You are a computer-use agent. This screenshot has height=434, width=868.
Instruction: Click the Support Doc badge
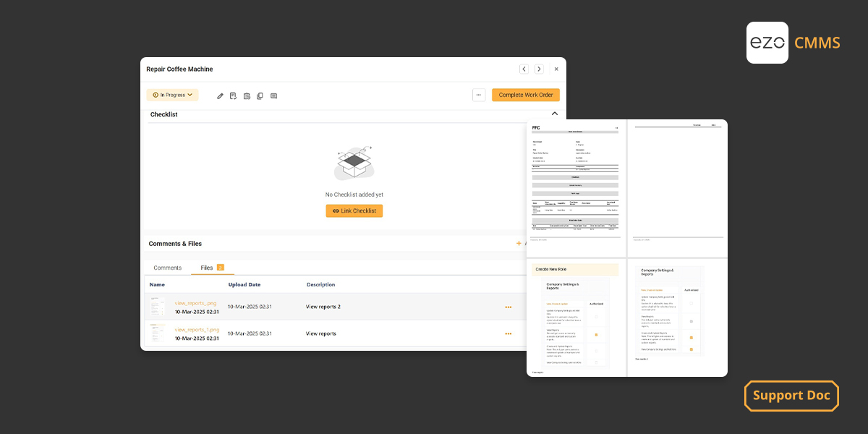(x=791, y=396)
